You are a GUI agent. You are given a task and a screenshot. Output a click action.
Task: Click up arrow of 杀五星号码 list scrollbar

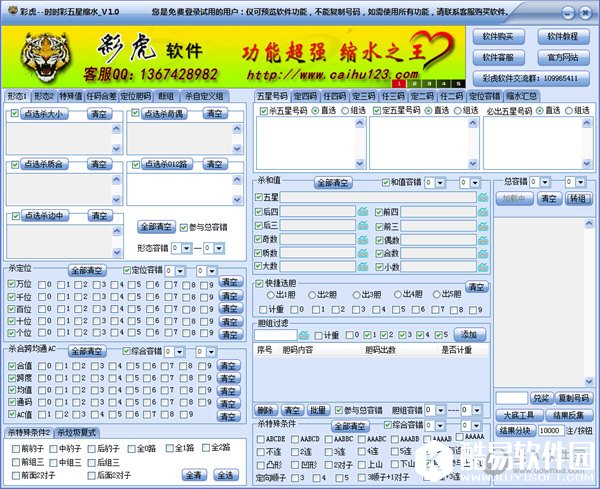pos(360,122)
